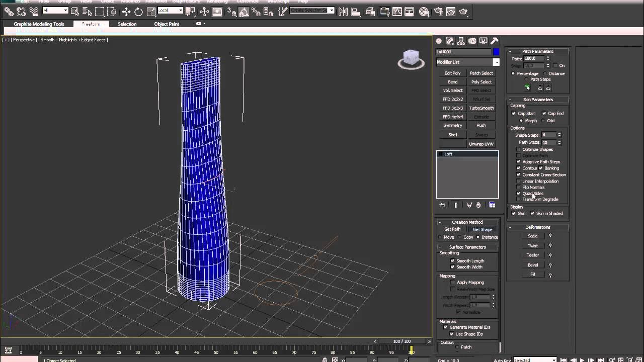
Task: Open the Material Editor from toolbar
Action: point(424,12)
